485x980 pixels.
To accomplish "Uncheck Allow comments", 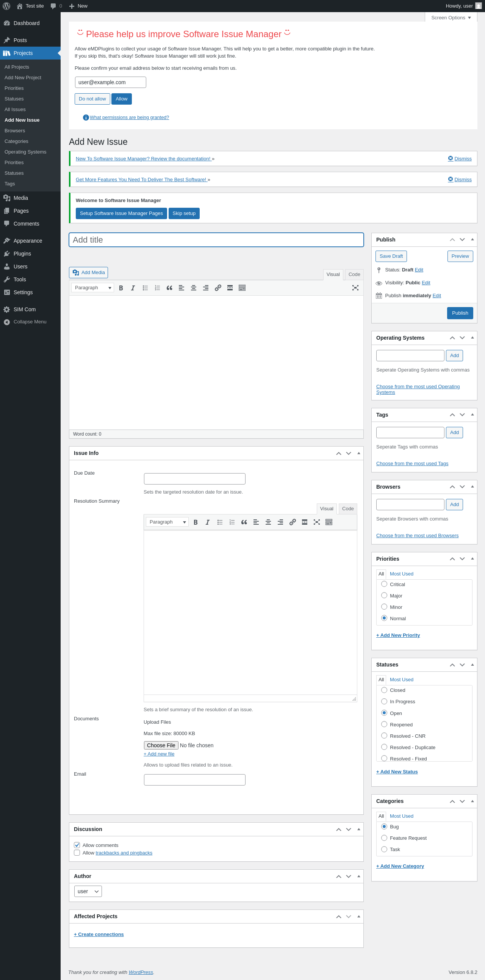I will 77,845.
